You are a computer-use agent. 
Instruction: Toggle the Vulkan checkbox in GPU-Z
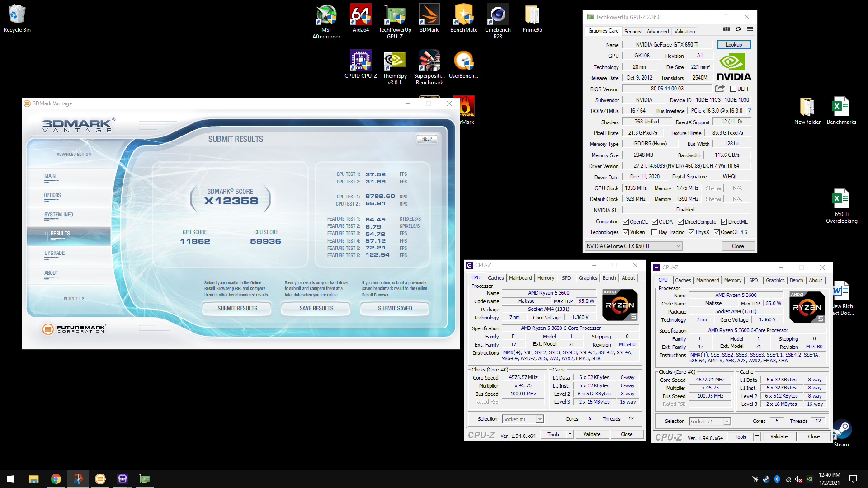click(626, 232)
